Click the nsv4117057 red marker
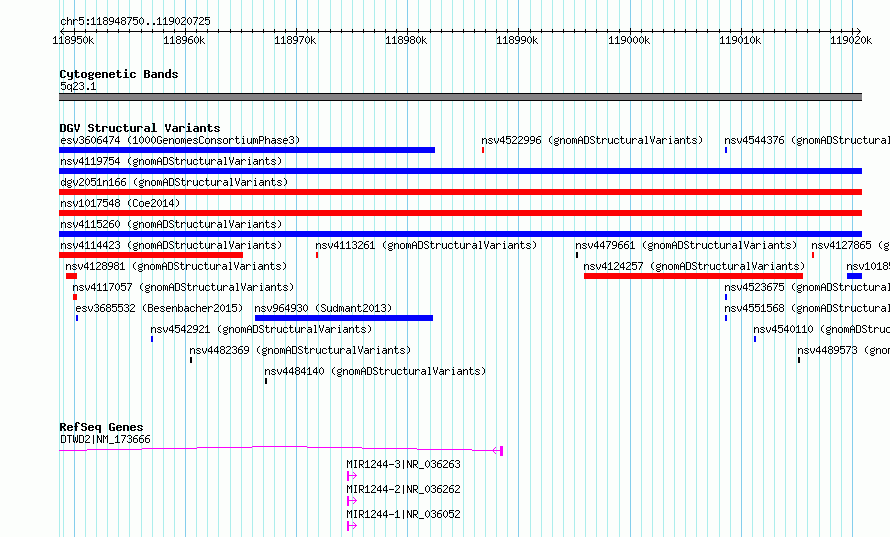The height and width of the screenshot is (537, 890). (75, 297)
